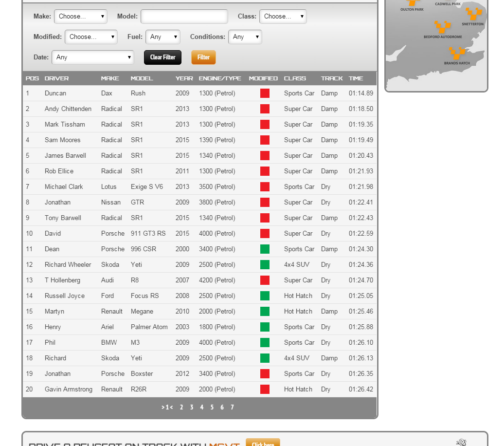This screenshot has height=446, width=504.
Task: Click green swatch in Richard Wheeler row
Action: click(x=265, y=264)
